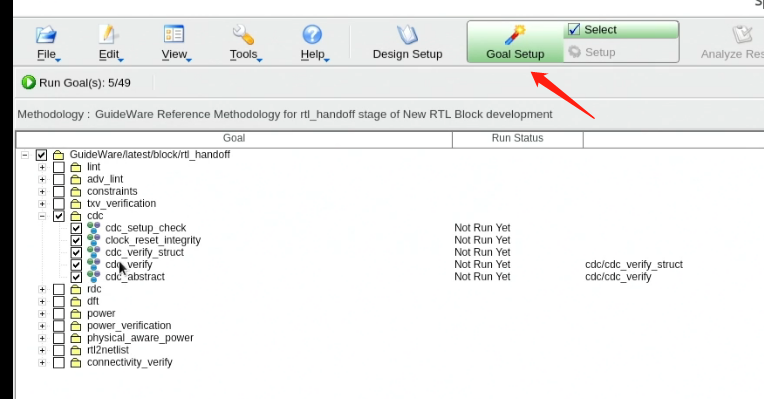Expand the rtl2netlist folder
Image resolution: width=764 pixels, height=399 pixels.
click(x=42, y=350)
